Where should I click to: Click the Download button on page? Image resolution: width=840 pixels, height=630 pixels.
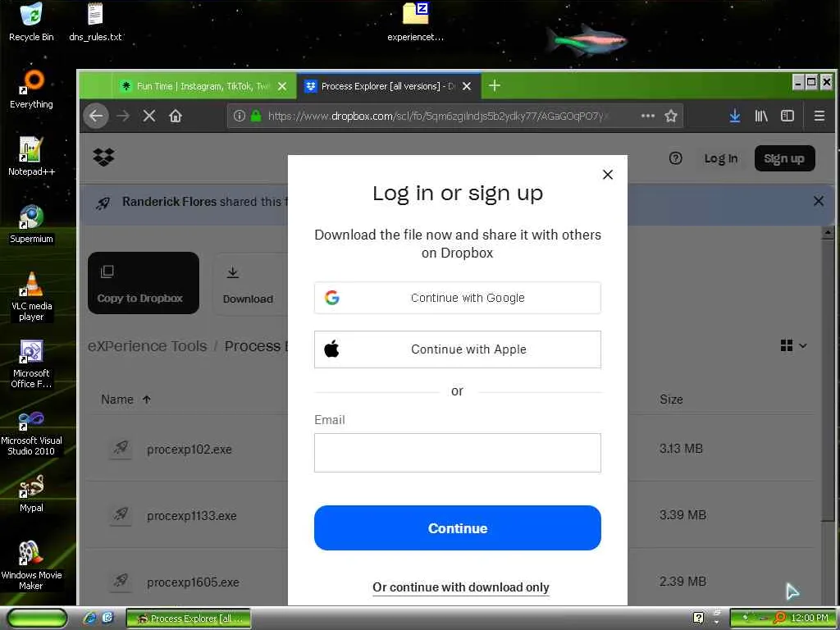[x=248, y=284]
